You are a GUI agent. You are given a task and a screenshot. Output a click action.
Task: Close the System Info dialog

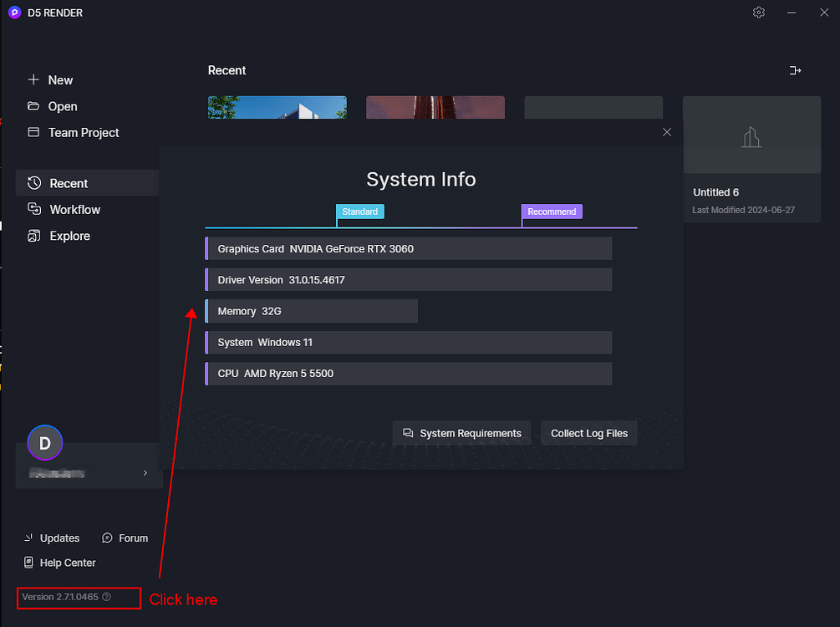[667, 132]
